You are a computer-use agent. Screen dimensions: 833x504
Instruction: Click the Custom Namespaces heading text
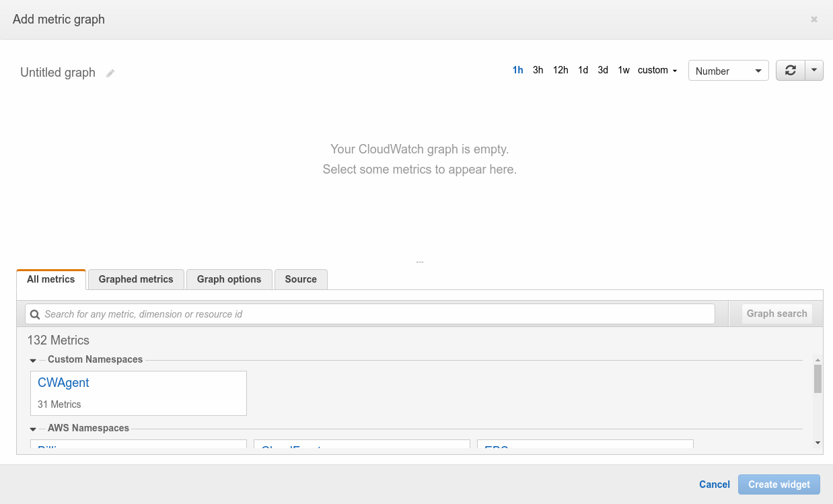pos(96,359)
